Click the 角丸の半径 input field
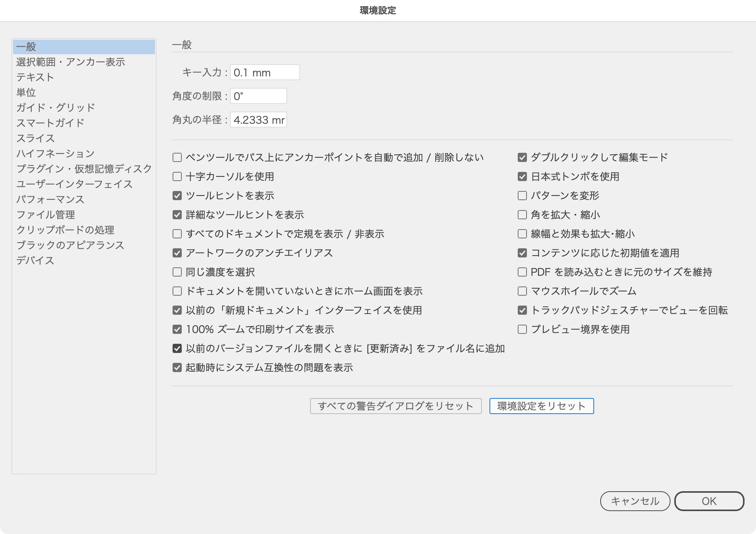 [258, 120]
